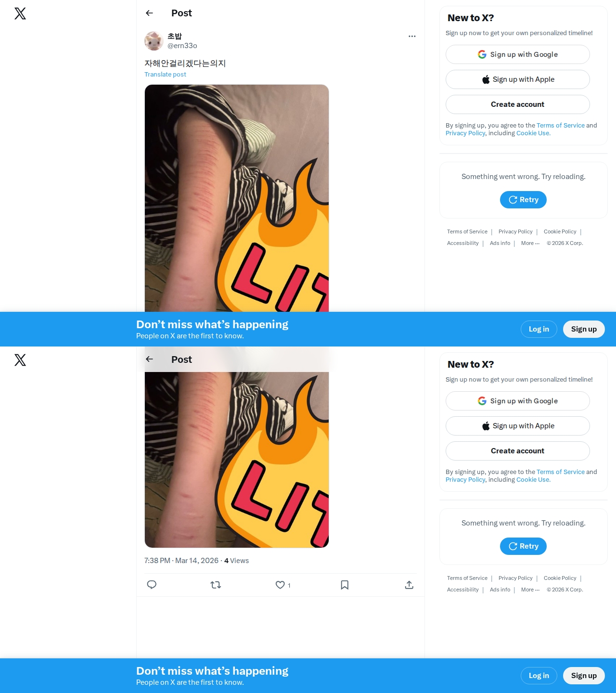Screen dimensions: 616x693
Task: Open the 7:38 PM Mar 14, 2026 timestamp
Action: coord(181,561)
